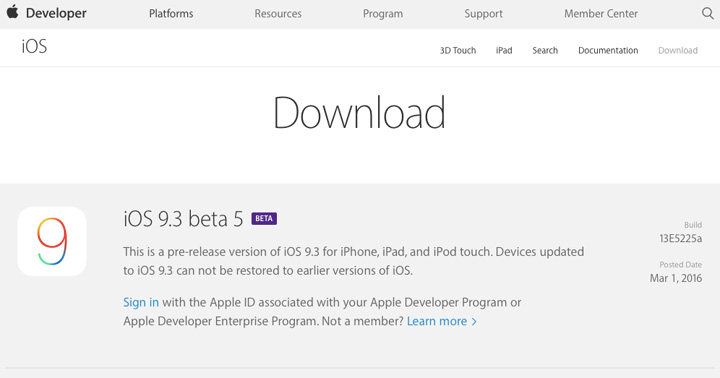Open the Platforms menu
Viewport: 720px width, 378px height.
coord(171,14)
